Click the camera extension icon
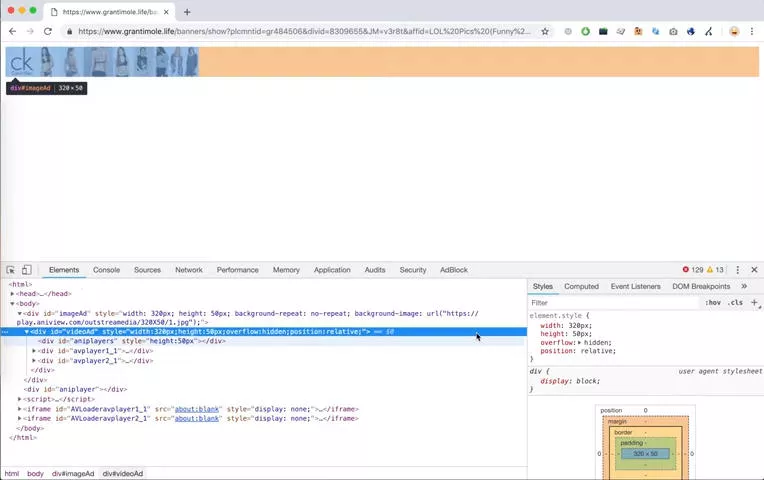The image size is (764, 480). 673,31
